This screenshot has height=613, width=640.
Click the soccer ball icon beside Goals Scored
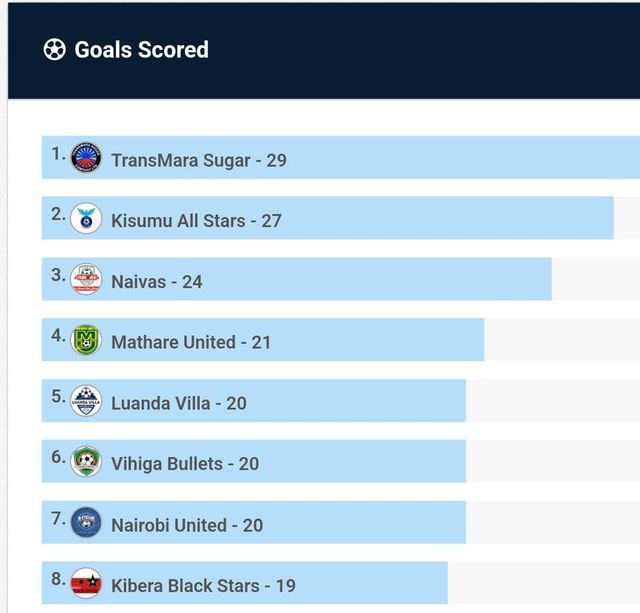pyautogui.click(x=55, y=50)
